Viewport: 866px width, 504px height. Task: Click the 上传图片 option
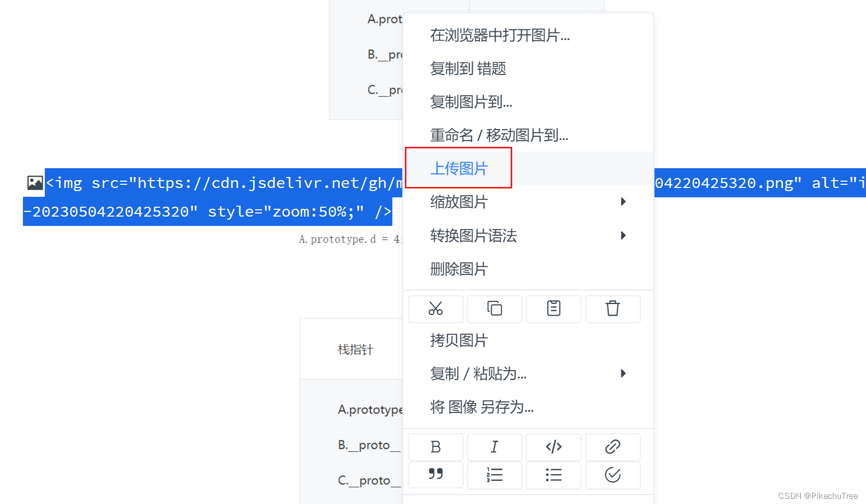(459, 168)
